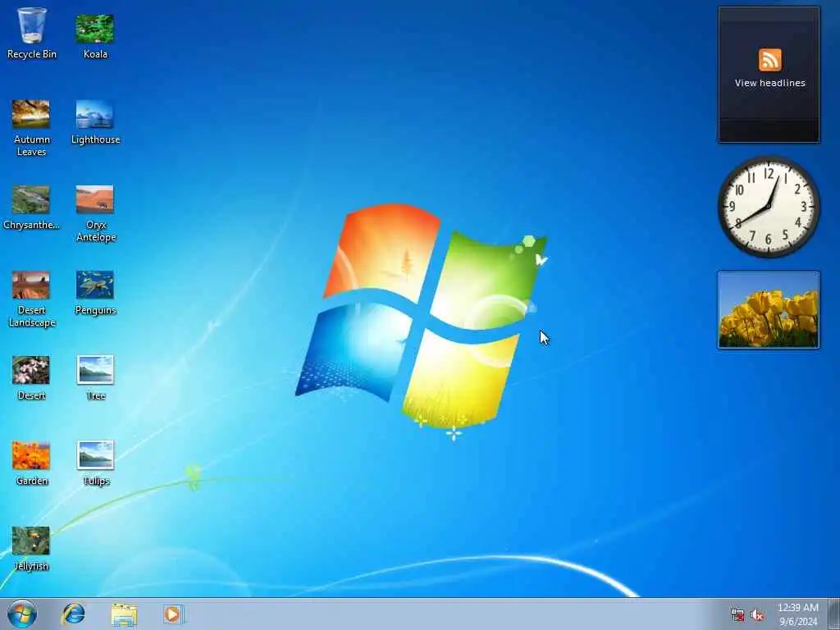Click the analog clock gadget
Screen dimensions: 840x630
click(x=769, y=207)
